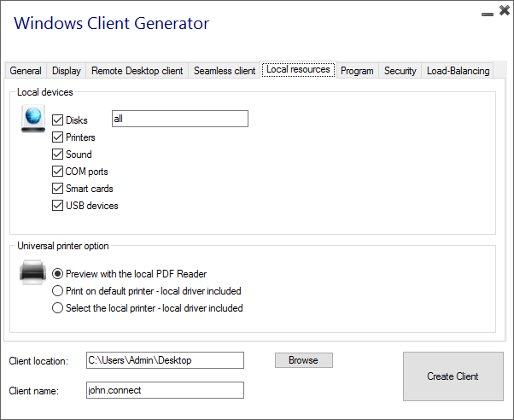Viewport: 514px width, 420px height.
Task: Disable the Sound checkbox
Action: 58,155
